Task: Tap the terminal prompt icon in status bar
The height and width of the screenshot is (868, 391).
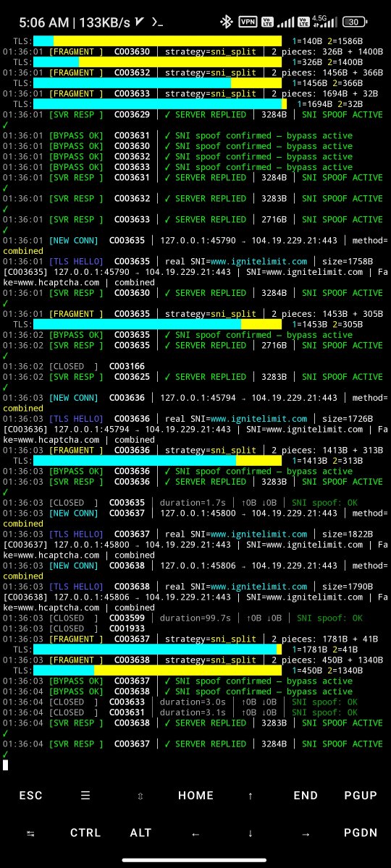Action: point(156,22)
